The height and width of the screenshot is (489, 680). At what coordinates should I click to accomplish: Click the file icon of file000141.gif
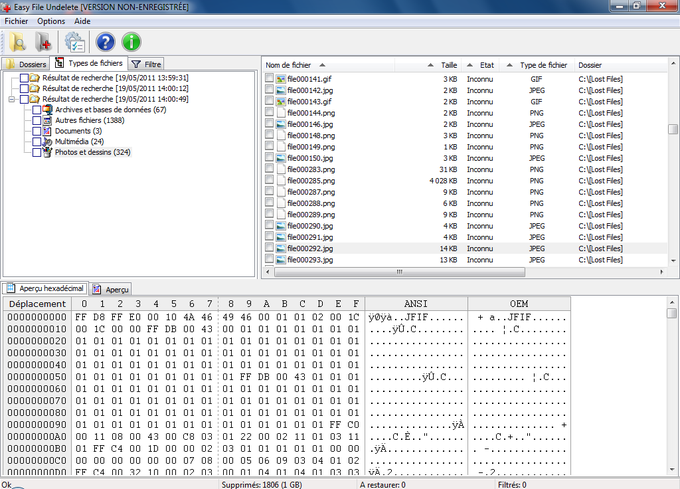click(281, 79)
